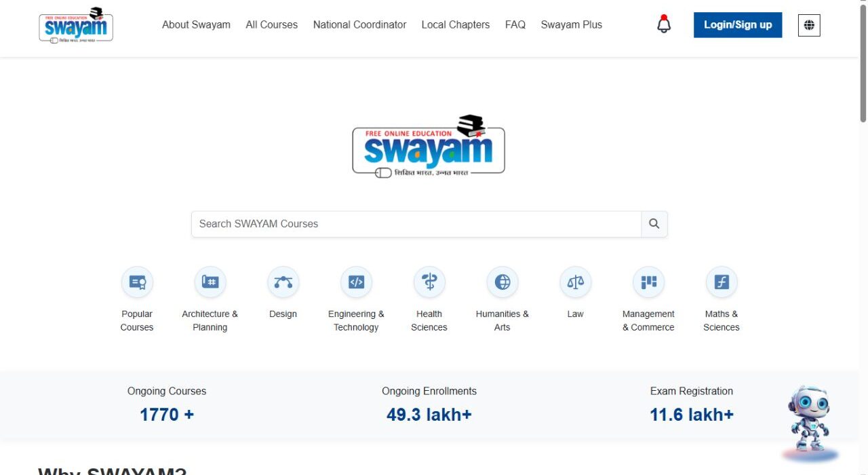Visit the Swayam Plus link

point(571,24)
